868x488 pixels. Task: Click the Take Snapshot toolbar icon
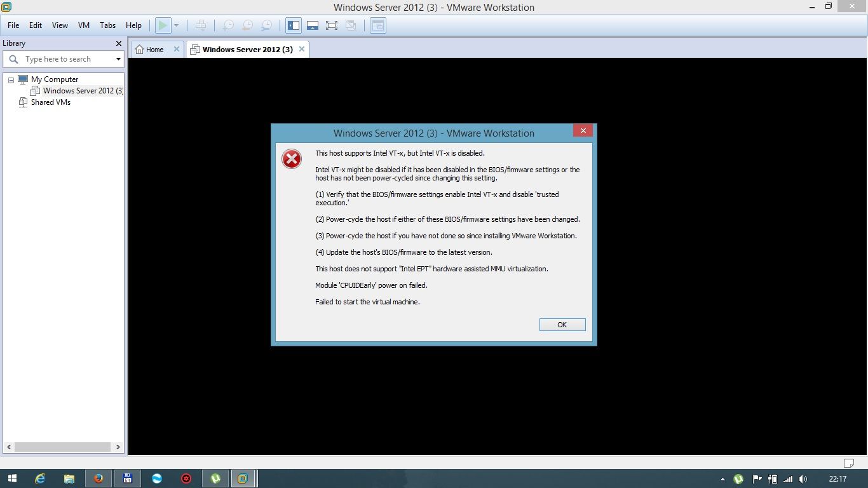click(227, 25)
